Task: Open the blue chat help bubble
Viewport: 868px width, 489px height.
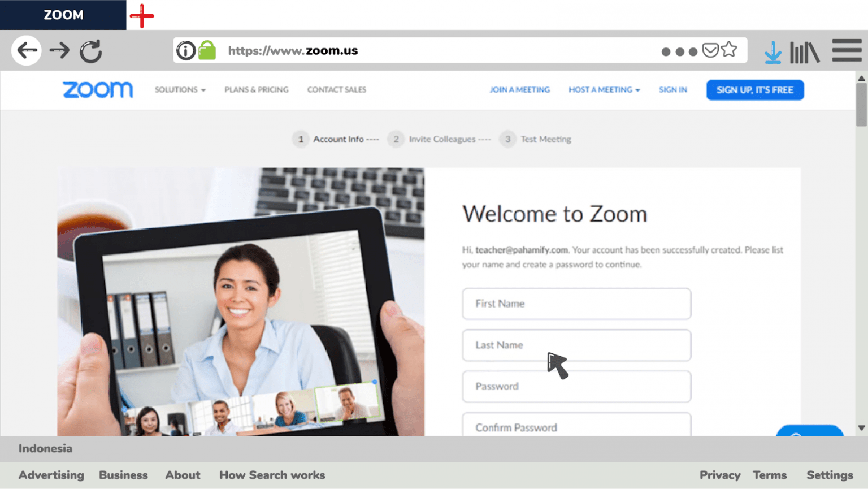Action: click(810, 430)
